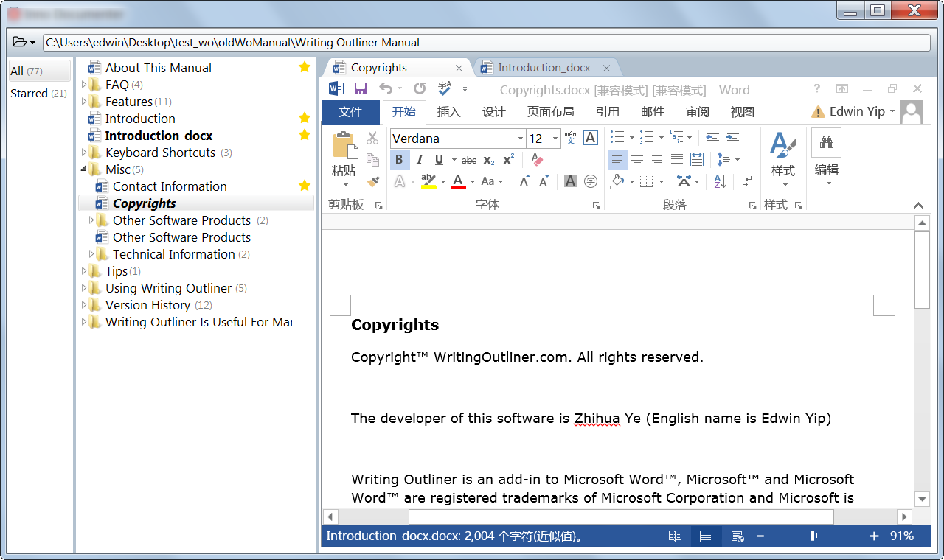944x560 pixels.
Task: Switch to the 审阅 (Review) ribbon tab
Action: coord(697,112)
